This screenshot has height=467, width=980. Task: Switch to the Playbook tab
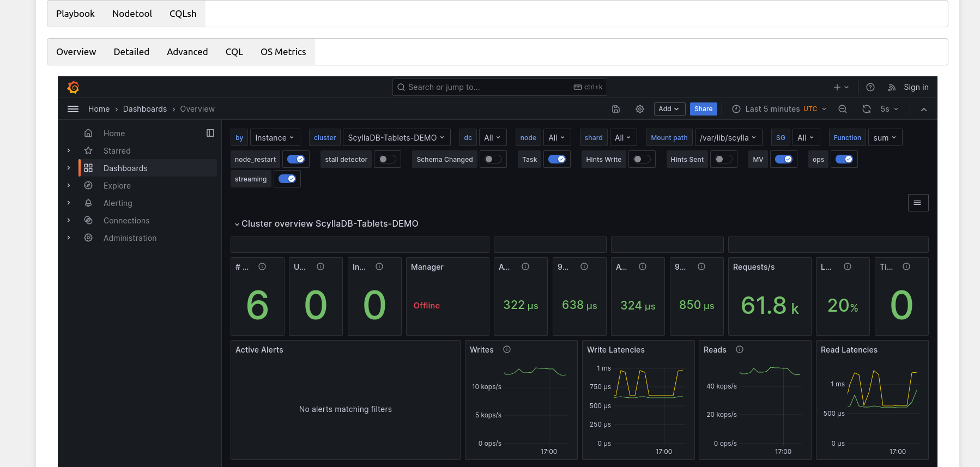pos(75,14)
